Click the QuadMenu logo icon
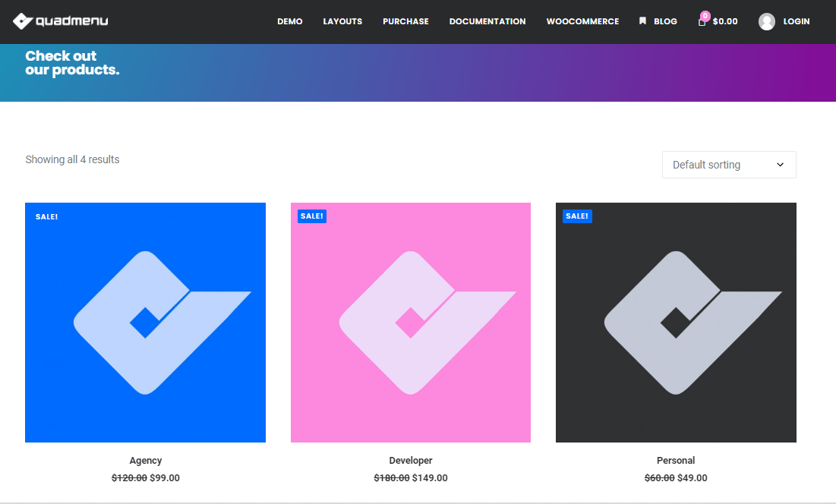Viewport: 836px width, 504px height. click(23, 21)
